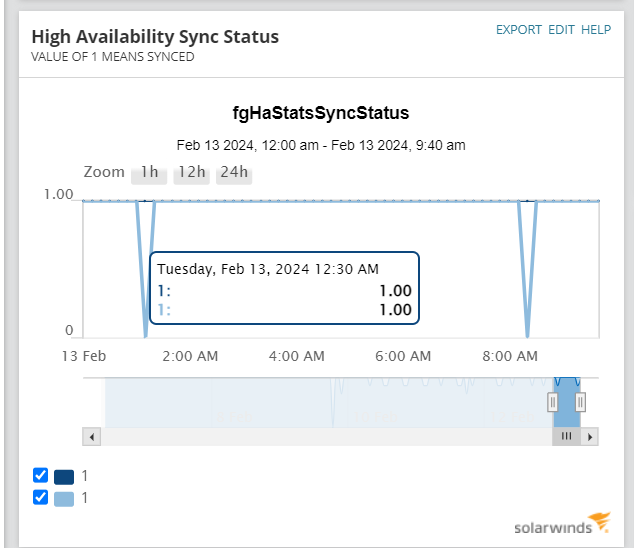Click the left navigator range handle
The height and width of the screenshot is (548, 634).
point(552,402)
